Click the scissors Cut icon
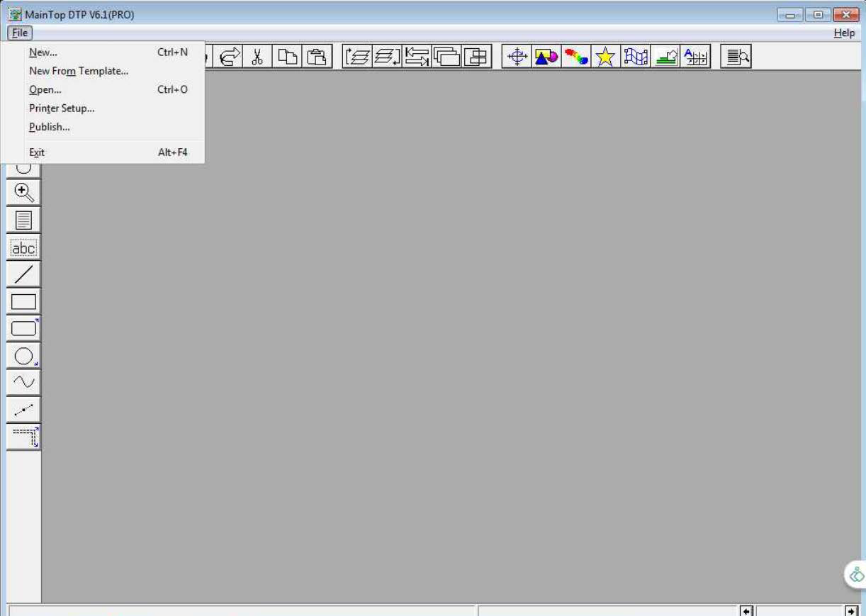Image resolution: width=866 pixels, height=616 pixels. (x=257, y=57)
